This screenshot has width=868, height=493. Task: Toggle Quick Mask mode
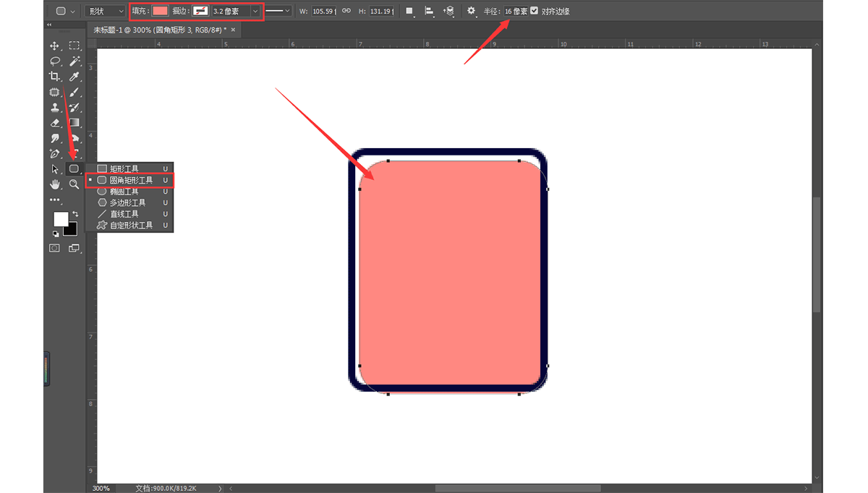[x=55, y=248]
